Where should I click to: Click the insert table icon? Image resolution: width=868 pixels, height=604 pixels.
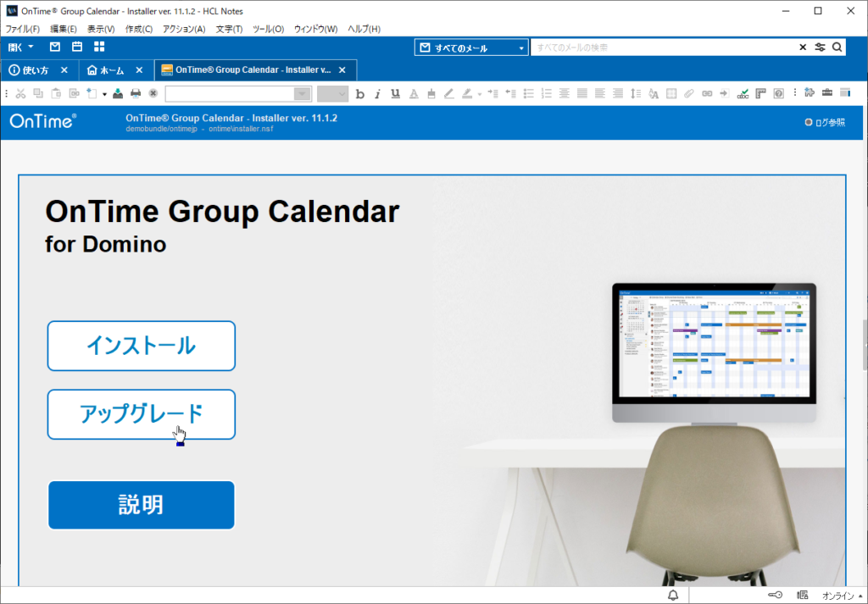click(671, 93)
